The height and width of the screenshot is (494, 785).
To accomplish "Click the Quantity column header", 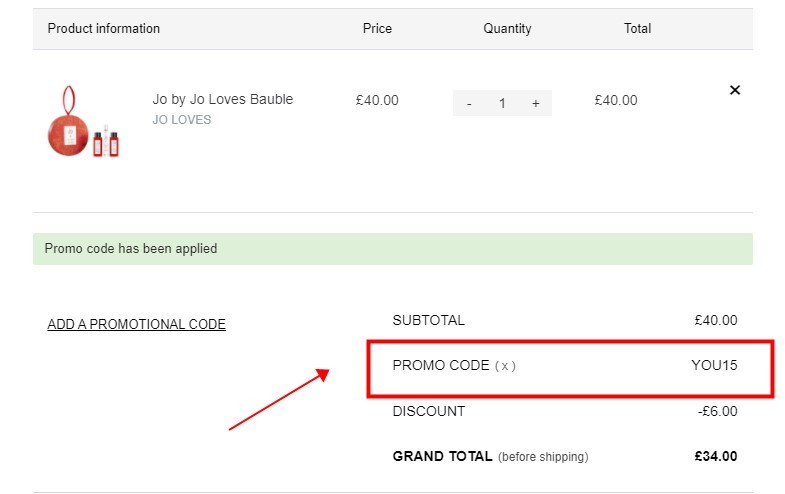I will pyautogui.click(x=507, y=29).
